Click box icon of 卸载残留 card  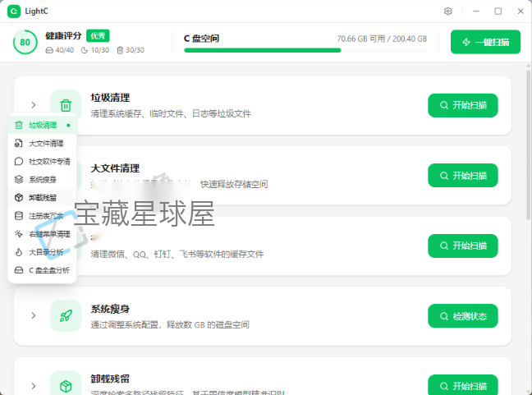pos(66,386)
